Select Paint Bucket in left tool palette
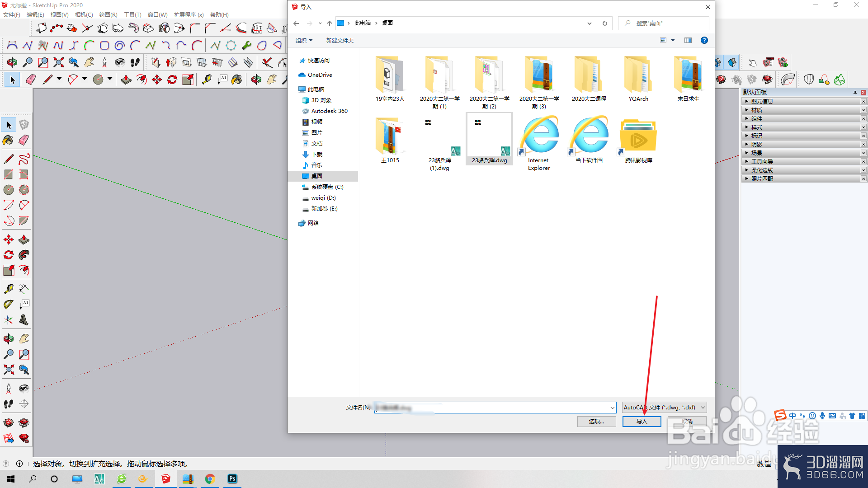Image resolution: width=868 pixels, height=488 pixels. pos(9,140)
